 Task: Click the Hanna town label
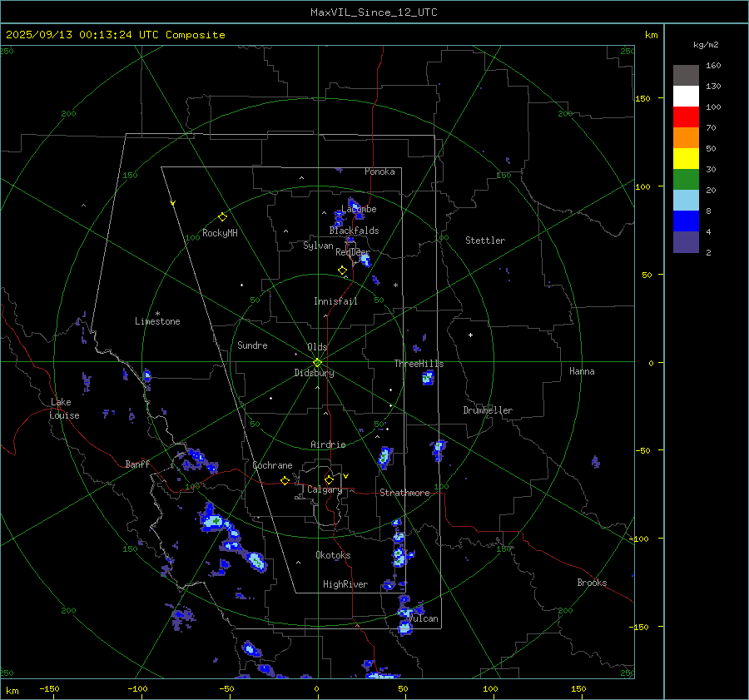pyautogui.click(x=582, y=371)
